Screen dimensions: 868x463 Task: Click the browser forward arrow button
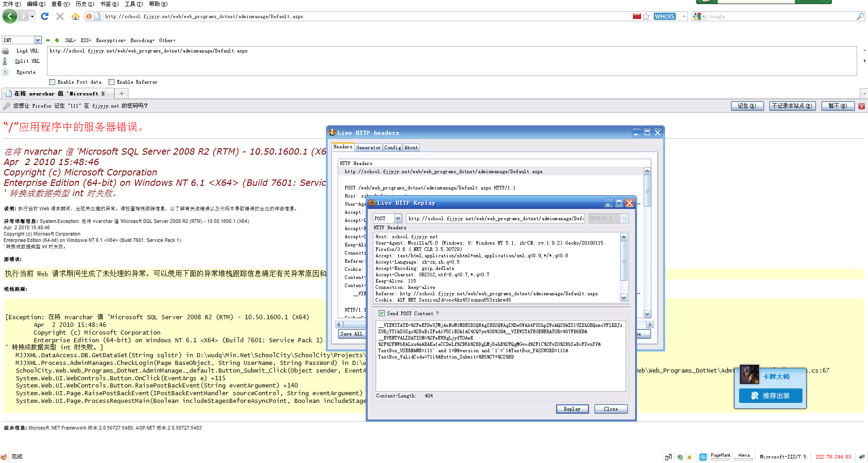tap(23, 16)
